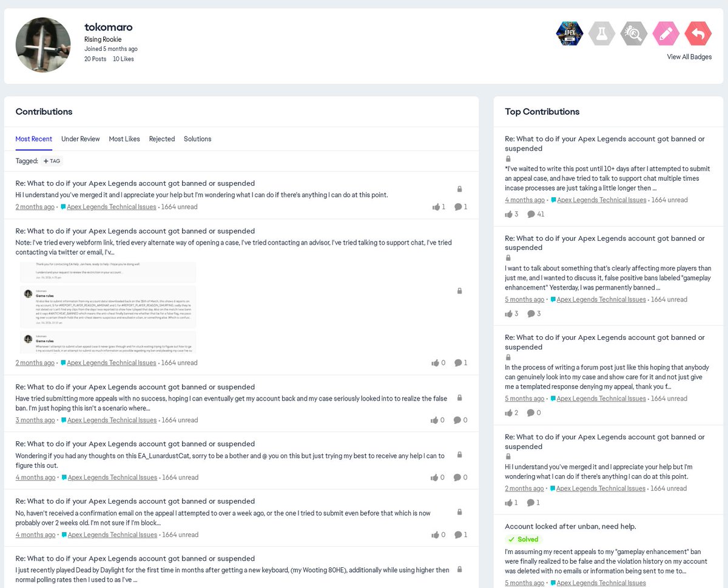
Task: Switch to the Rejected tab
Action: pyautogui.click(x=162, y=139)
